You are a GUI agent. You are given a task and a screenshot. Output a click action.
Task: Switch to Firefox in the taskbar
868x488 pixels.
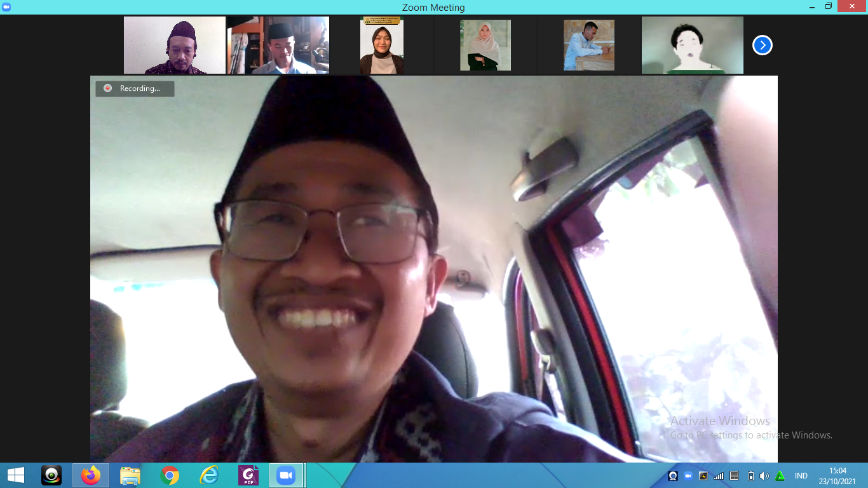[x=91, y=475]
